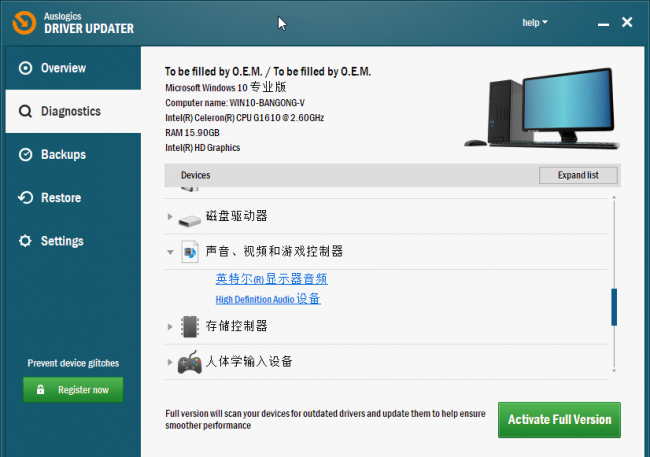Collapse the 声音、视频和游戏控制器 category
Viewport: 650px width, 457px height.
click(x=170, y=252)
